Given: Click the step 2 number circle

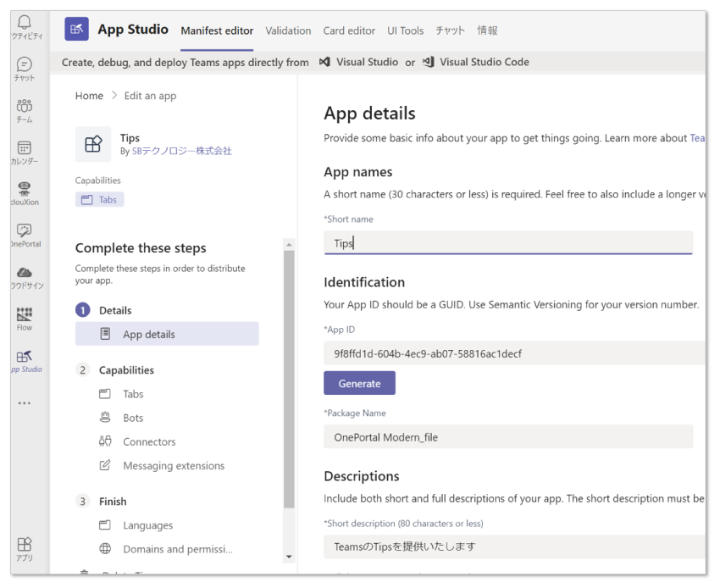Looking at the screenshot, I should pos(83,370).
